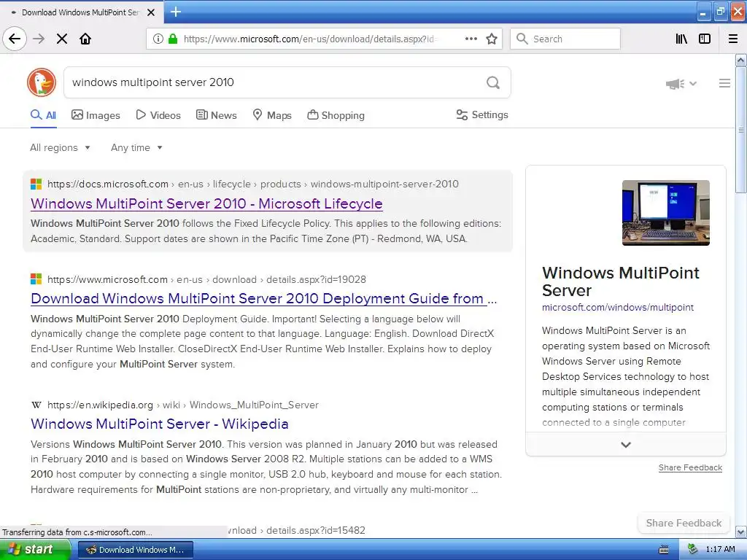Click the en.wikipedia.org result URL breadcrumb
The height and width of the screenshot is (560, 747).
[x=183, y=405]
